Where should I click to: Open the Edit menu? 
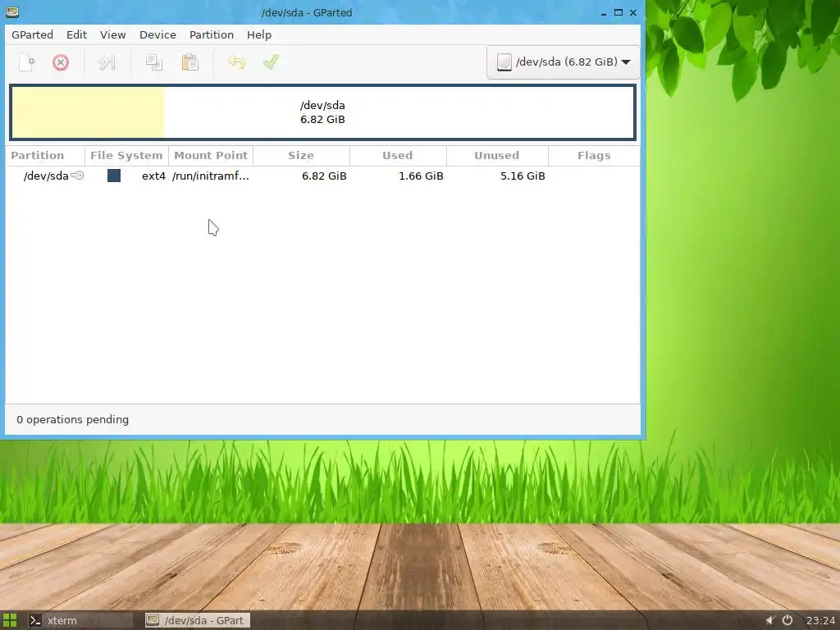click(x=76, y=34)
